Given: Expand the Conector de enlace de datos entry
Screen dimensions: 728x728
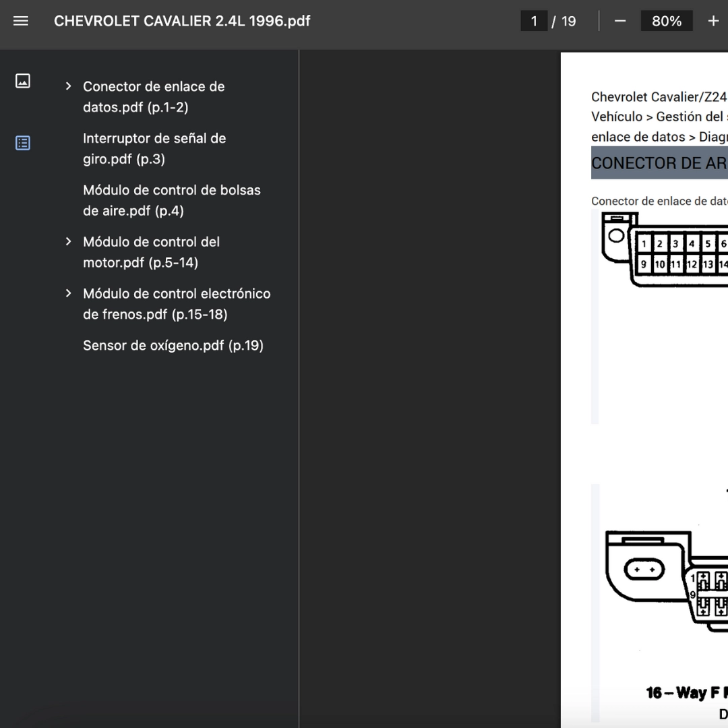Looking at the screenshot, I should click(68, 86).
